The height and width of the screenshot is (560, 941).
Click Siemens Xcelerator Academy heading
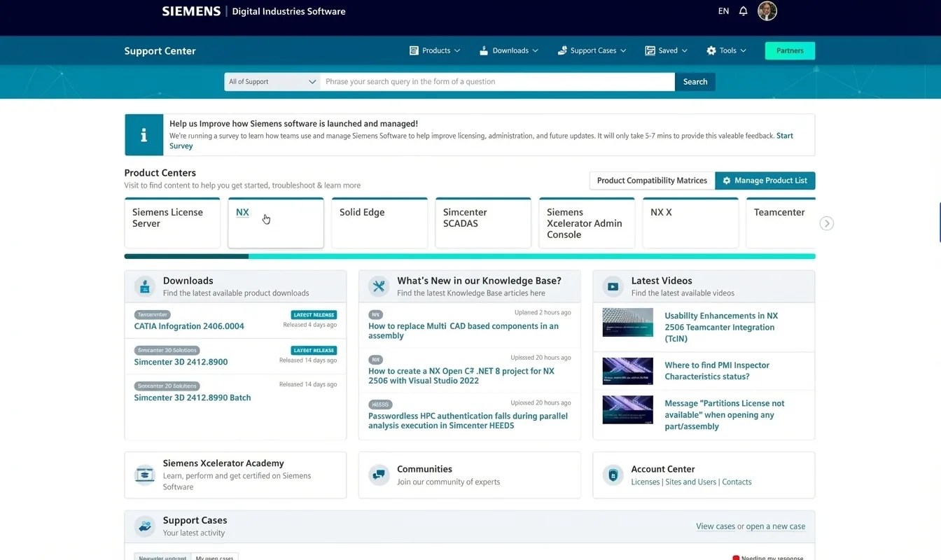(x=223, y=463)
